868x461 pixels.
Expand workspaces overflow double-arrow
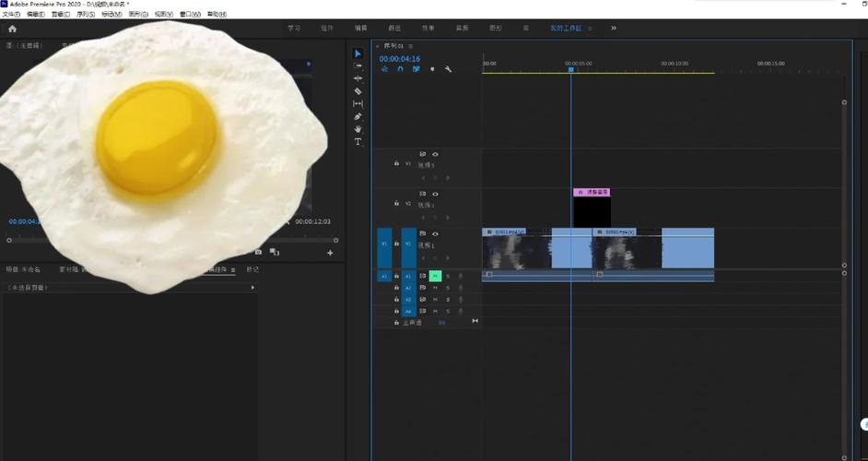[x=614, y=28]
